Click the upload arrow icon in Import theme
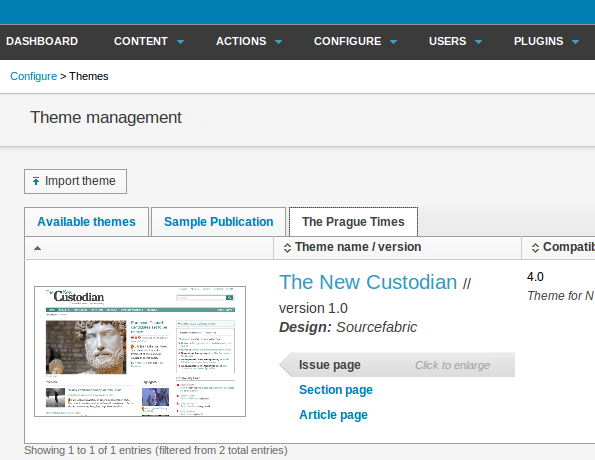Viewport: 595px width, 460px height. coord(36,181)
